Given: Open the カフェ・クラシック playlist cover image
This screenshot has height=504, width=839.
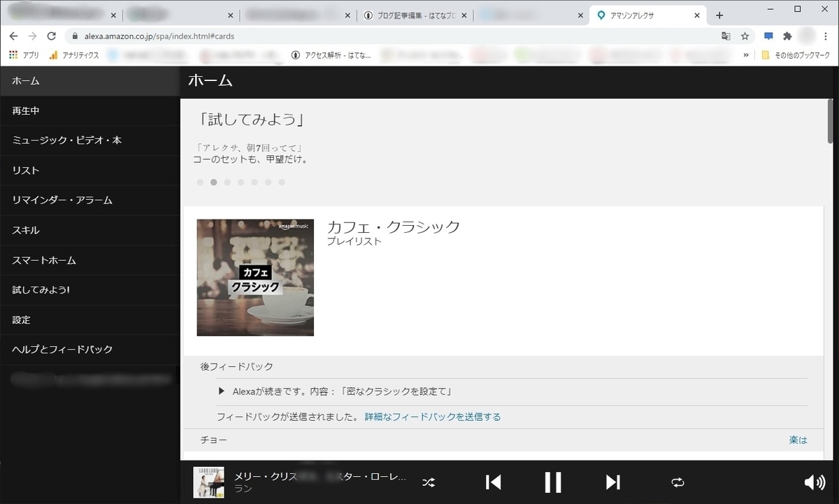Looking at the screenshot, I should [x=255, y=278].
